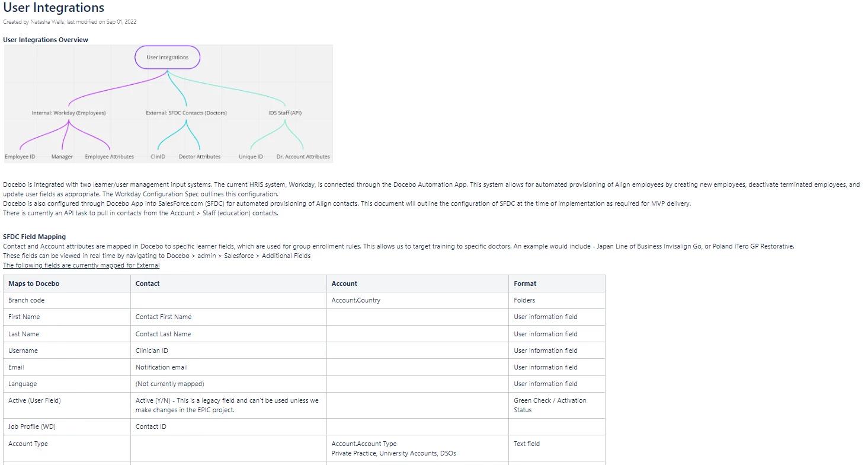Click the Unique ID diagram node
Viewport: 868px width, 465px height.
point(251,157)
